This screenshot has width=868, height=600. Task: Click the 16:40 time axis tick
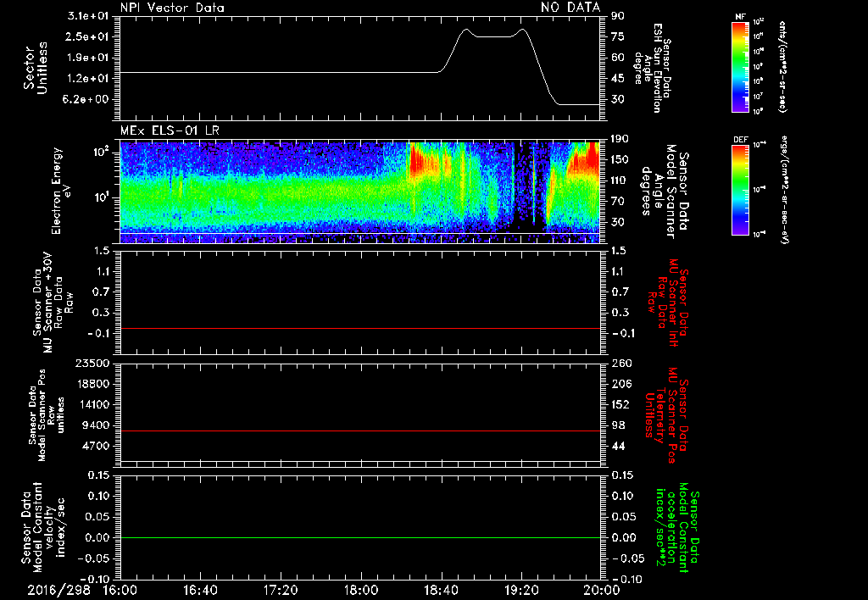(x=200, y=590)
